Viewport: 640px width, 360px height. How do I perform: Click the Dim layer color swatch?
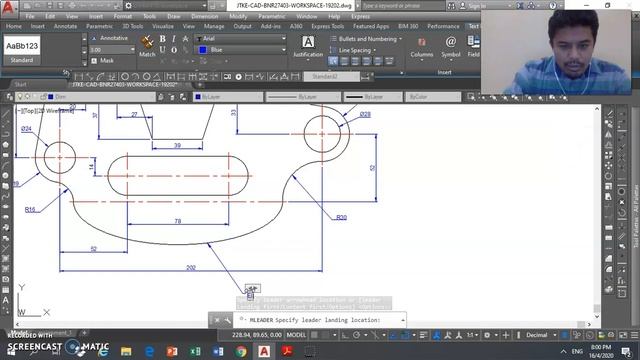(51, 97)
